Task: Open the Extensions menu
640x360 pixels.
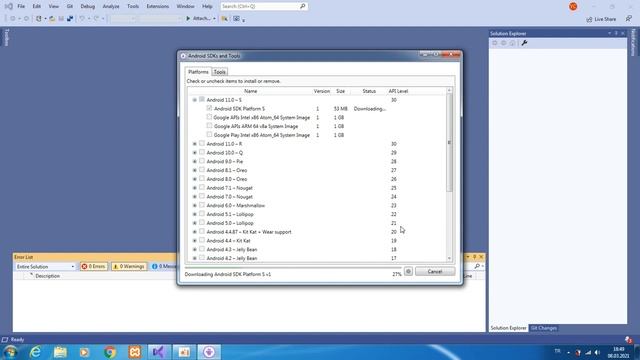Action: pos(158,7)
